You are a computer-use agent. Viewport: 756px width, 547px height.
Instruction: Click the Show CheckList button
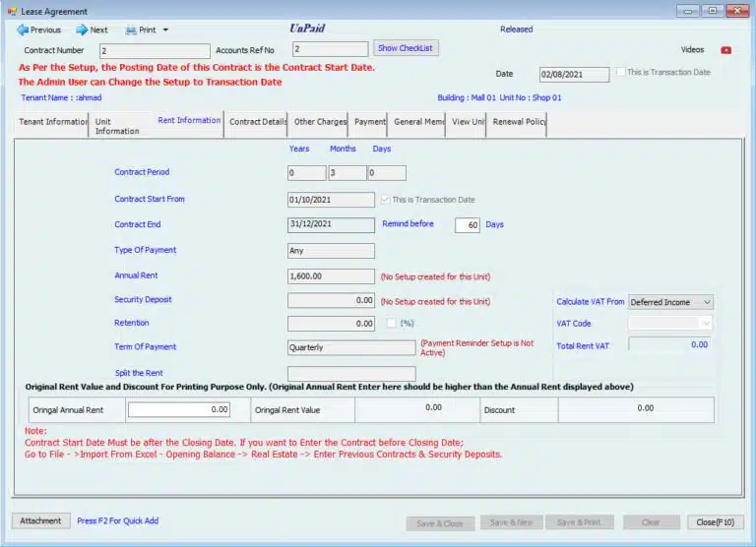(406, 48)
